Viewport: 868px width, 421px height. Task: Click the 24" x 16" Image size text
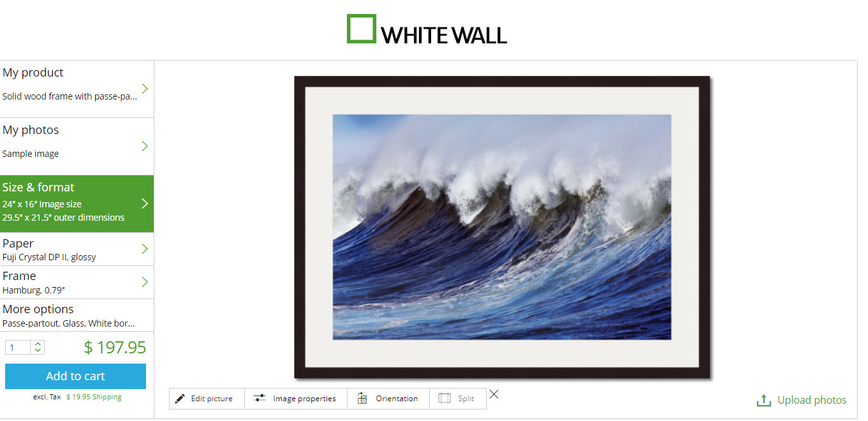(42, 204)
